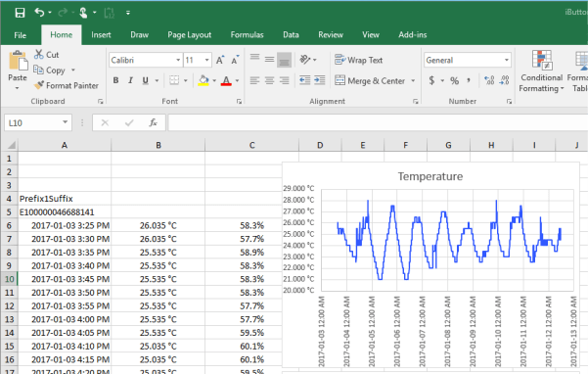This screenshot has width=588, height=374.
Task: Expand the Paste options arrow
Action: [18, 88]
